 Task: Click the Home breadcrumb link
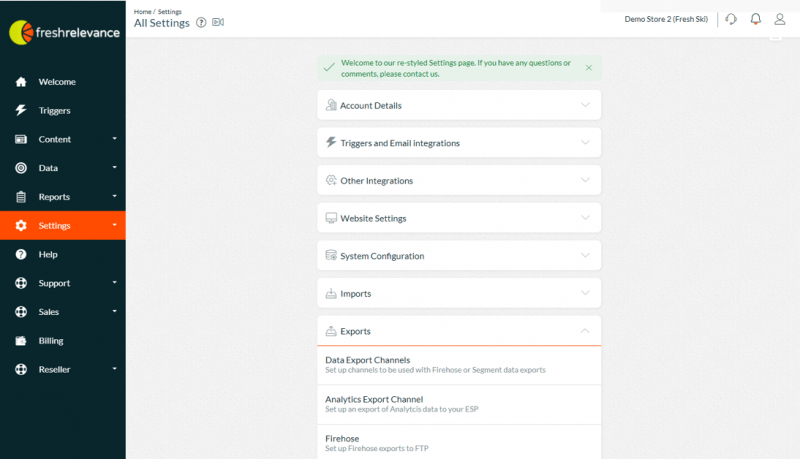(x=142, y=12)
